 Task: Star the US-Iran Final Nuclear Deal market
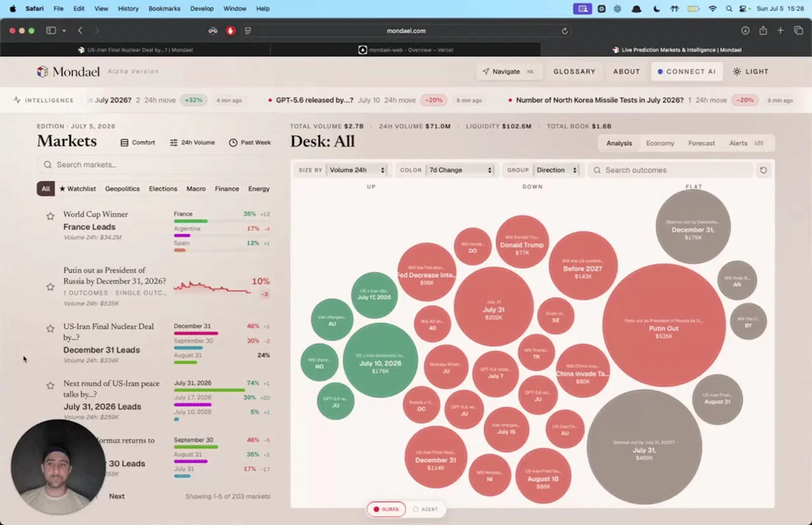[x=50, y=329]
